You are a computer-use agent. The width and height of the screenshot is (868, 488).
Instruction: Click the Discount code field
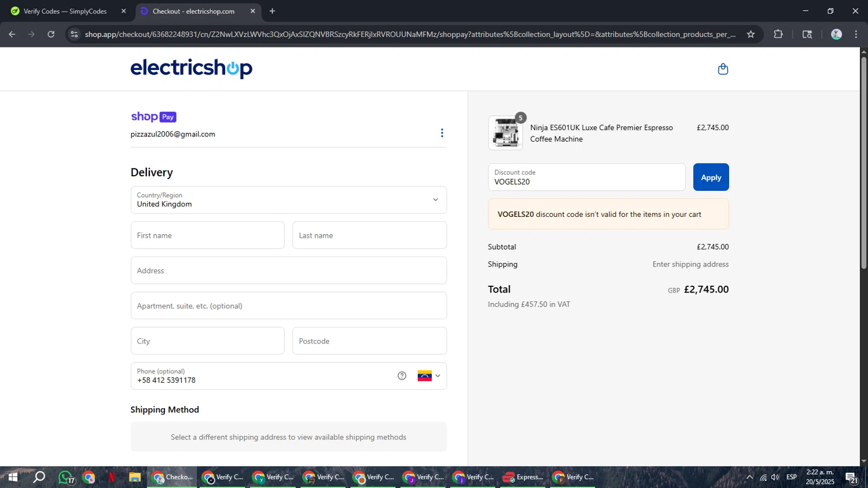point(587,177)
